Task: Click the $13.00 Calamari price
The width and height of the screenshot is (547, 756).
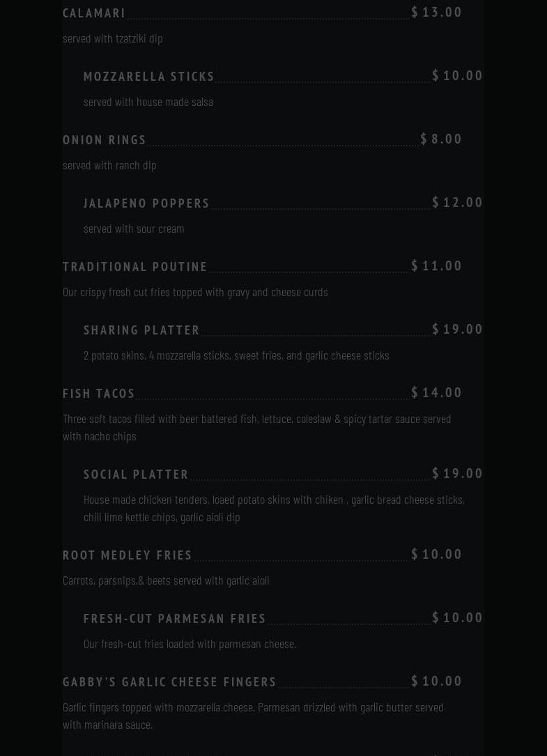Action: 437,12
